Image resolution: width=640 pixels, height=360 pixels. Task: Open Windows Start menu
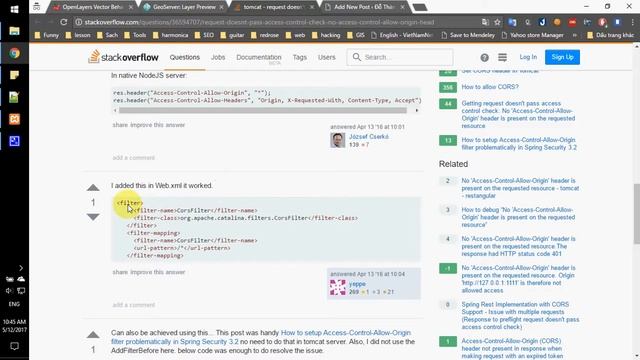14,9
